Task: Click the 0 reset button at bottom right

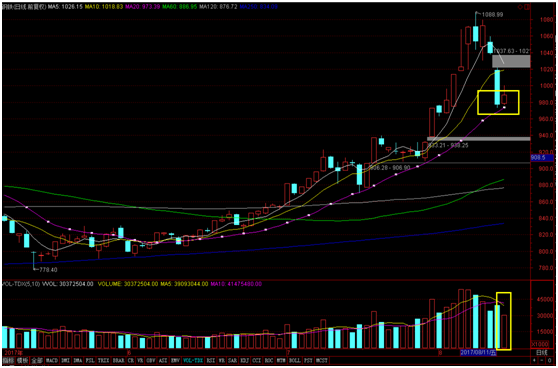Action: (549, 360)
